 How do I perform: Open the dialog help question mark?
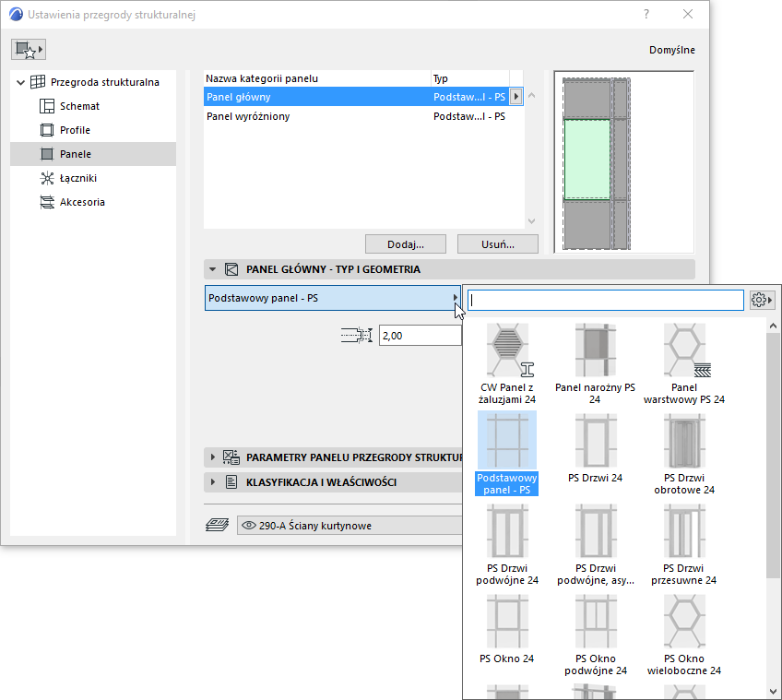pyautogui.click(x=646, y=14)
